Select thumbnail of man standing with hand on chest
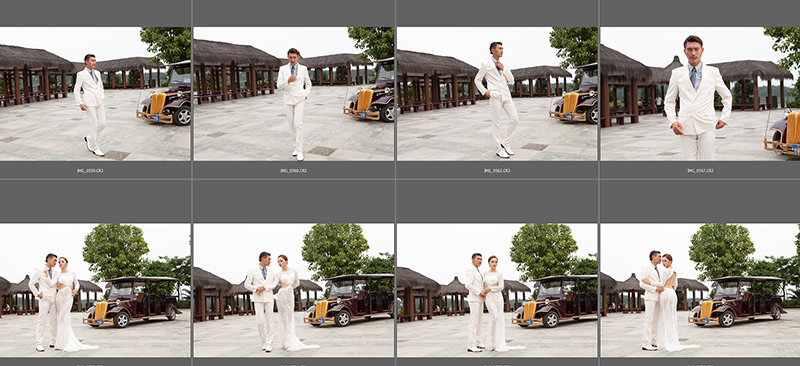The height and width of the screenshot is (366, 800). (x=293, y=94)
